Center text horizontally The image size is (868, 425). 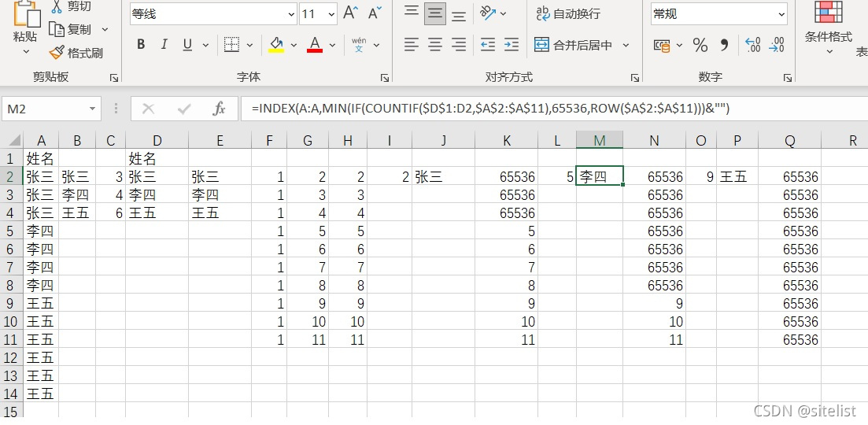[435, 45]
